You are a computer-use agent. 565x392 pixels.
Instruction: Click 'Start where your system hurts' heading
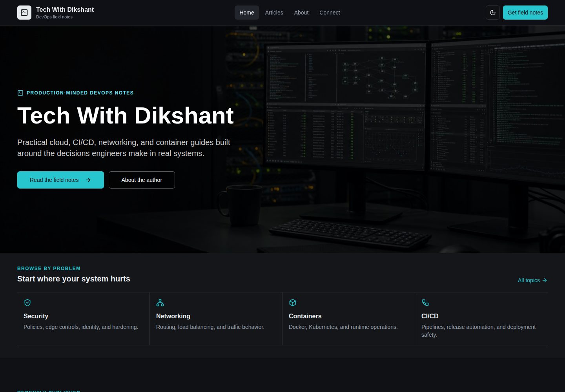tap(74, 279)
